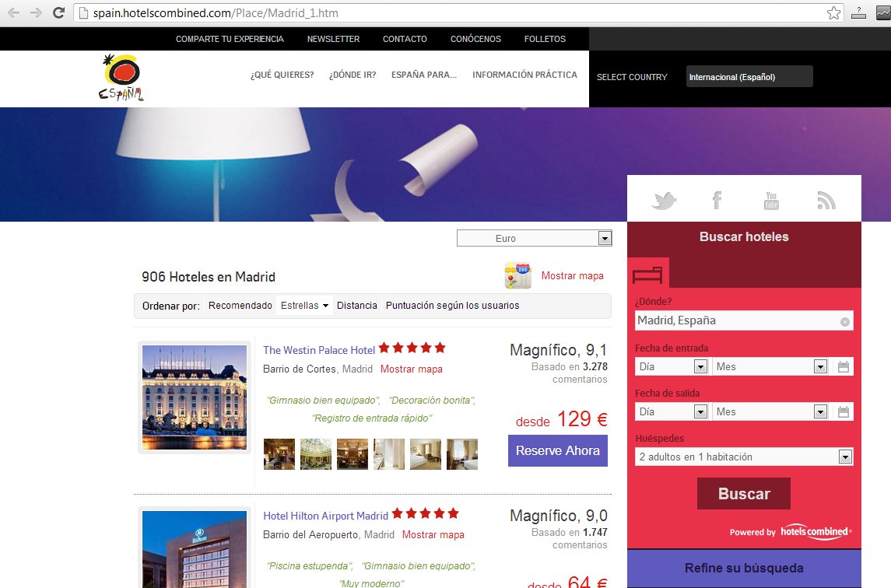The width and height of the screenshot is (891, 588).
Task: Click the hotelscombined Powered by logo
Action: click(x=816, y=532)
